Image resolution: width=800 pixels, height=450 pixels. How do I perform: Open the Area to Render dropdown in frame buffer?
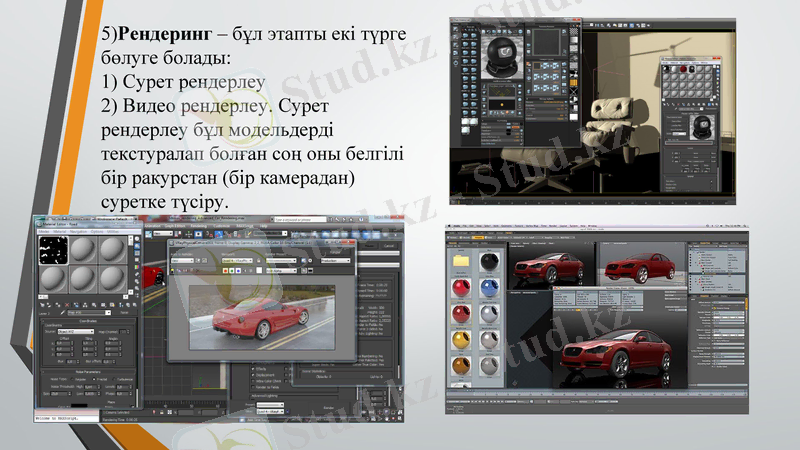point(182,261)
